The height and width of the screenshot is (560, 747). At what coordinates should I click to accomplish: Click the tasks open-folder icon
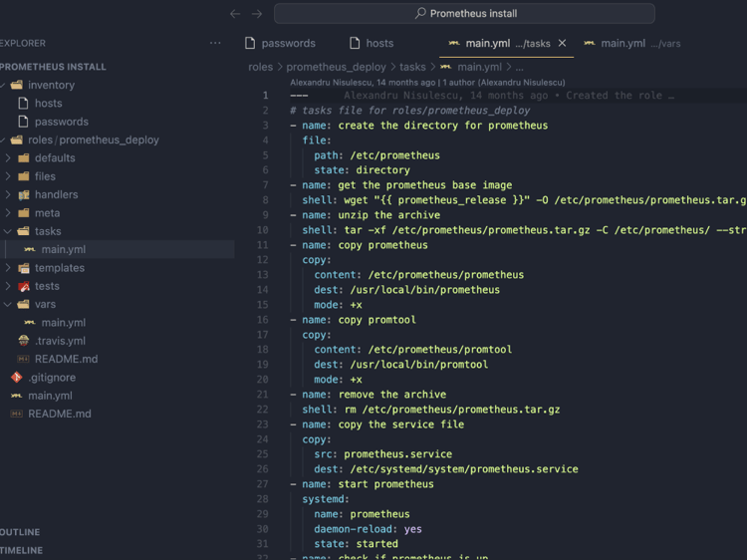(x=23, y=231)
